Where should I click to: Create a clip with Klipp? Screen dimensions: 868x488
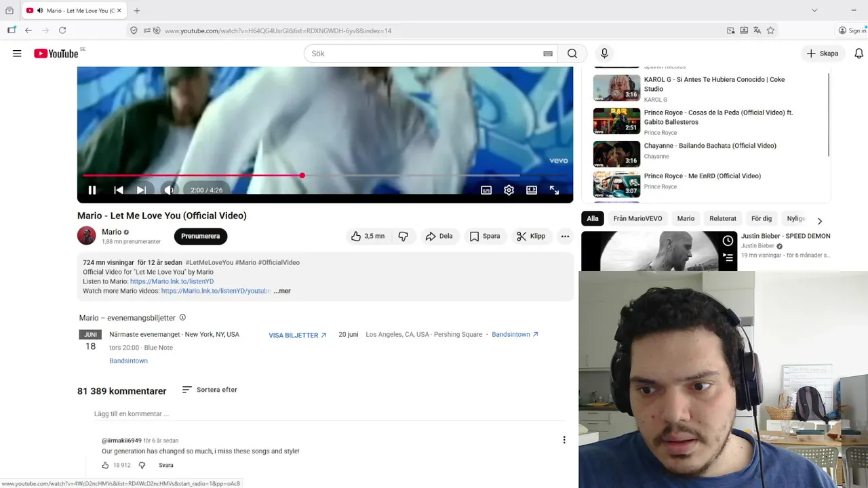click(531, 236)
